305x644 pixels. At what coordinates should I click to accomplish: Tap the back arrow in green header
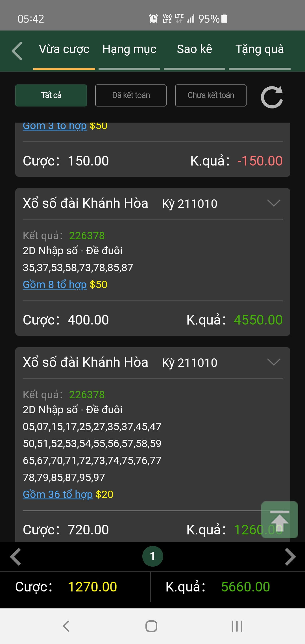pyautogui.click(x=17, y=51)
